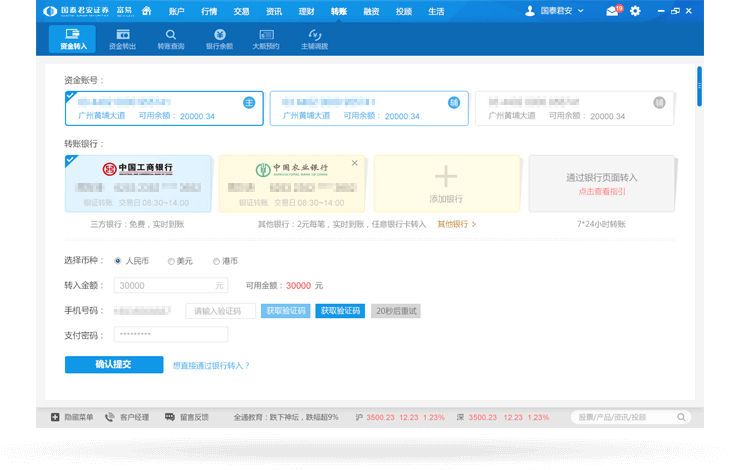Open messages envelope with notification badge
This screenshot has width=740, height=470.
pyautogui.click(x=613, y=10)
